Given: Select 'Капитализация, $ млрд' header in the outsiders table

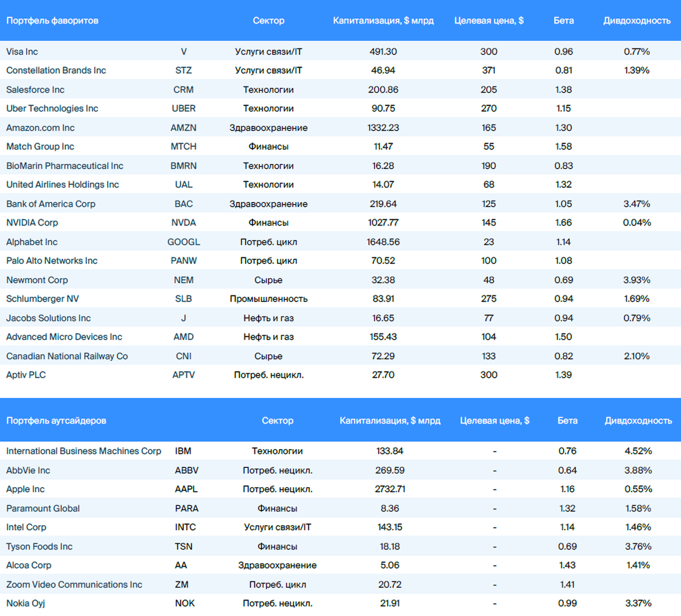Looking at the screenshot, I should click(x=390, y=420).
